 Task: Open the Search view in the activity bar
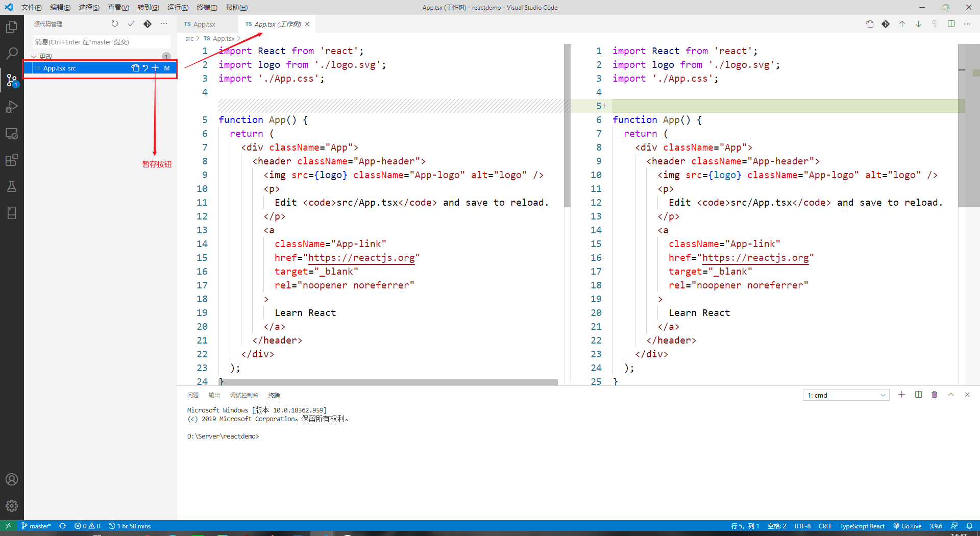(x=12, y=53)
